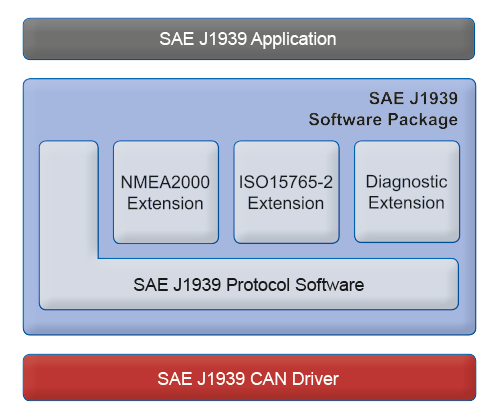The image size is (500, 420).
Task: Click the word Protocol in the bottom block
Action: (x=258, y=285)
